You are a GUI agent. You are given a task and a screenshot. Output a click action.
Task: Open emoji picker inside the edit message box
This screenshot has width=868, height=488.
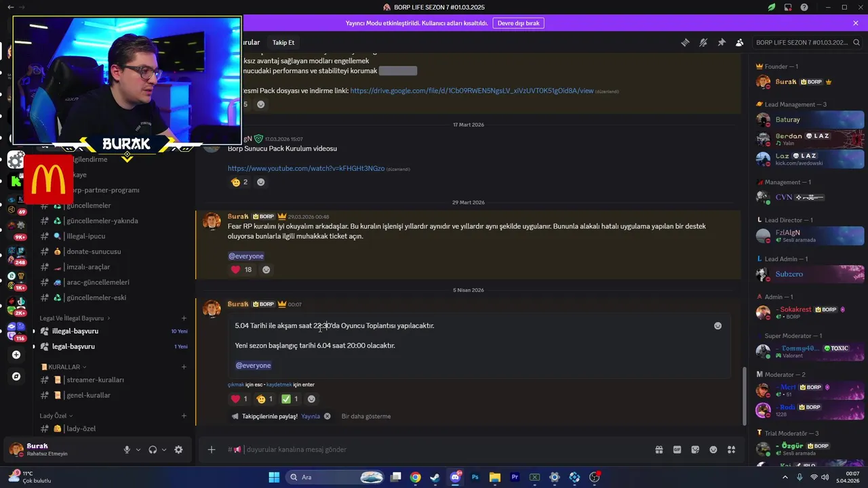[717, 326]
